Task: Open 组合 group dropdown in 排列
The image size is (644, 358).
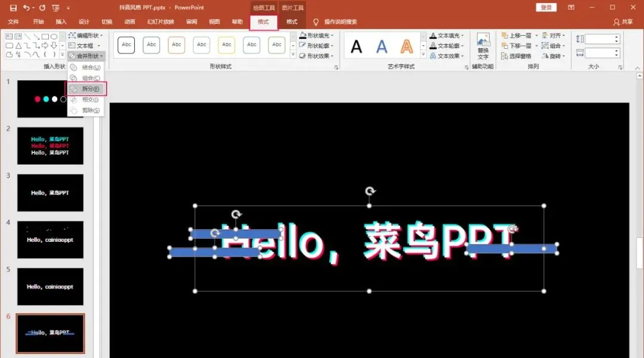Action: click(x=553, y=45)
